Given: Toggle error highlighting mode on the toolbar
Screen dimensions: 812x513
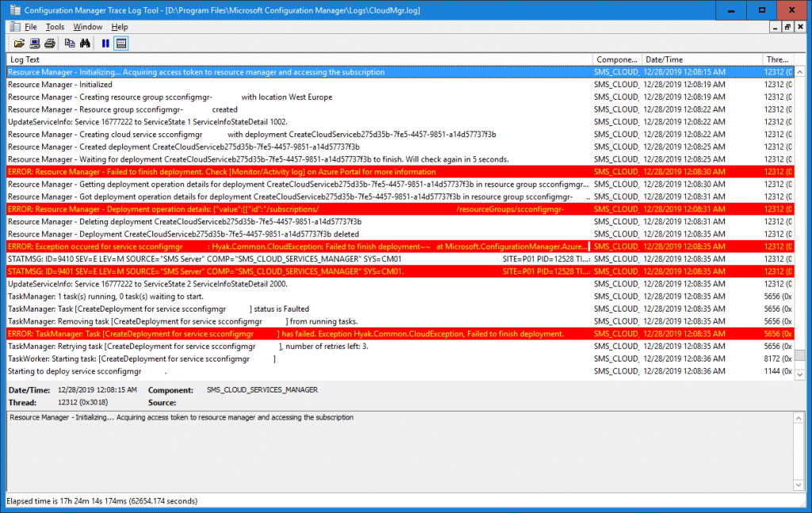Looking at the screenshot, I should [x=121, y=44].
